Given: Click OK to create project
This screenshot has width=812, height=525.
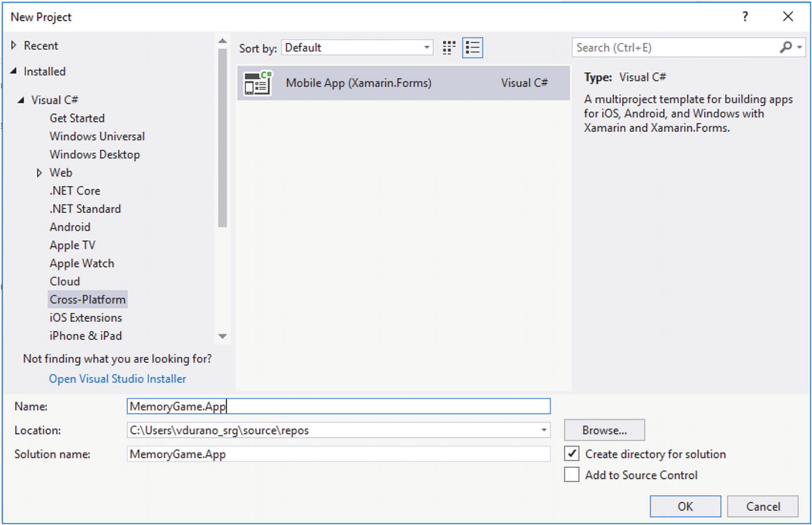Looking at the screenshot, I should [x=685, y=506].
